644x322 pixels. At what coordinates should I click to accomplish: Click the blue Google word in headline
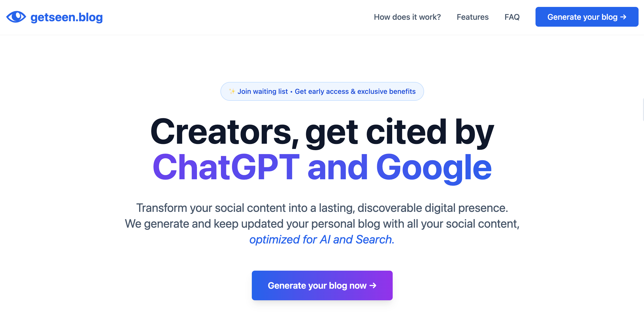[434, 167]
